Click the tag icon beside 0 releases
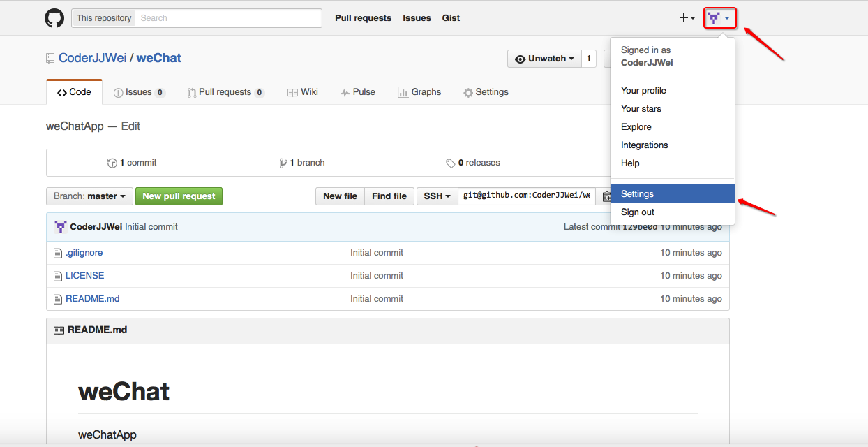 coord(451,163)
